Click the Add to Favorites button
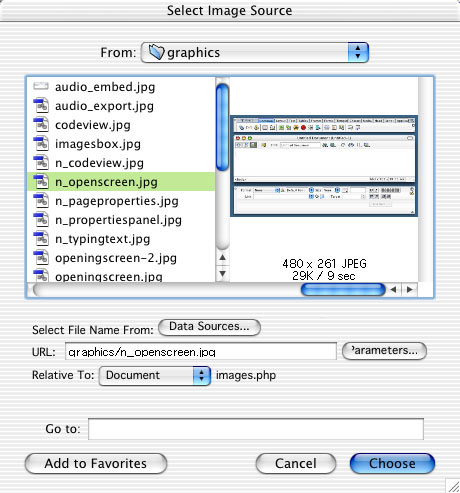The image size is (460, 493). (96, 463)
